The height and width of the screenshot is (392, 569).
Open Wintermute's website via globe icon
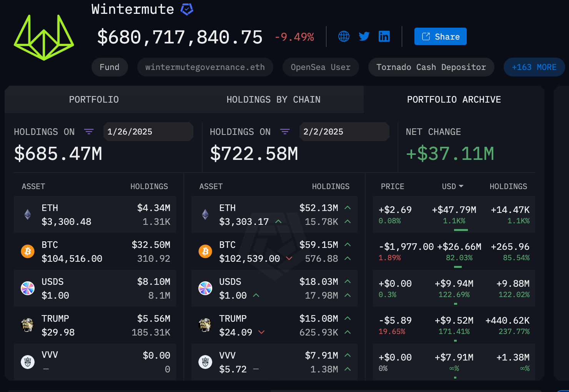point(344,36)
